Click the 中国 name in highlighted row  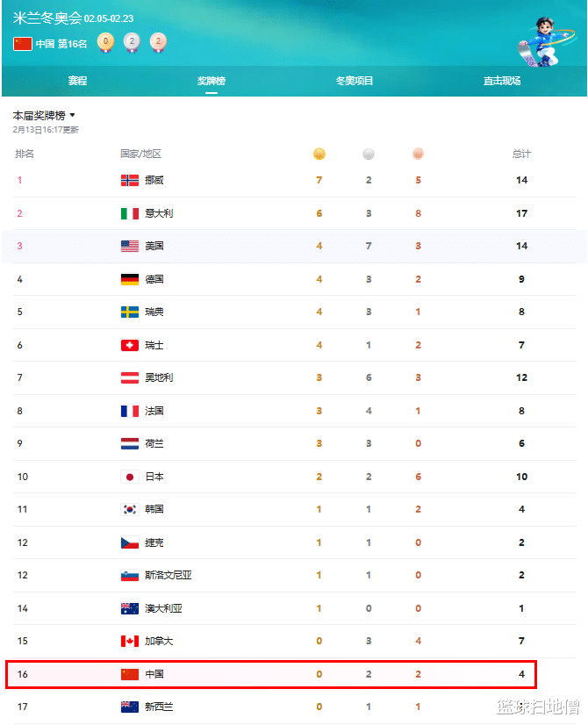click(154, 674)
